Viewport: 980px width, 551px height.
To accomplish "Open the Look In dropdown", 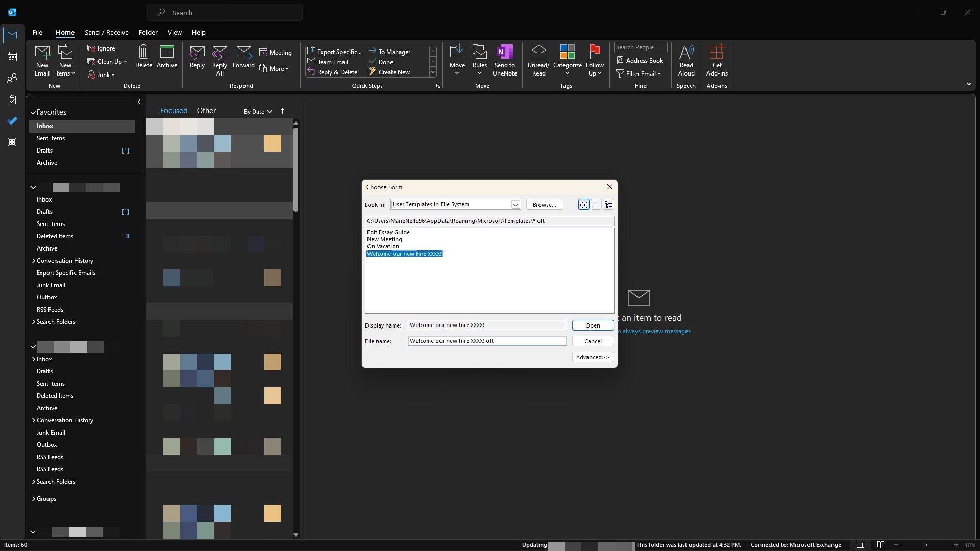I will [x=515, y=205].
